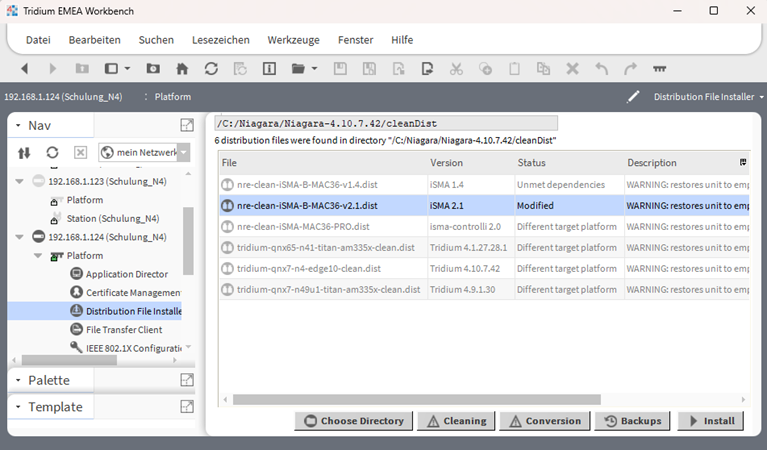The image size is (767, 450).
Task: Open File Transfer Client in tree
Action: pyautogui.click(x=124, y=330)
